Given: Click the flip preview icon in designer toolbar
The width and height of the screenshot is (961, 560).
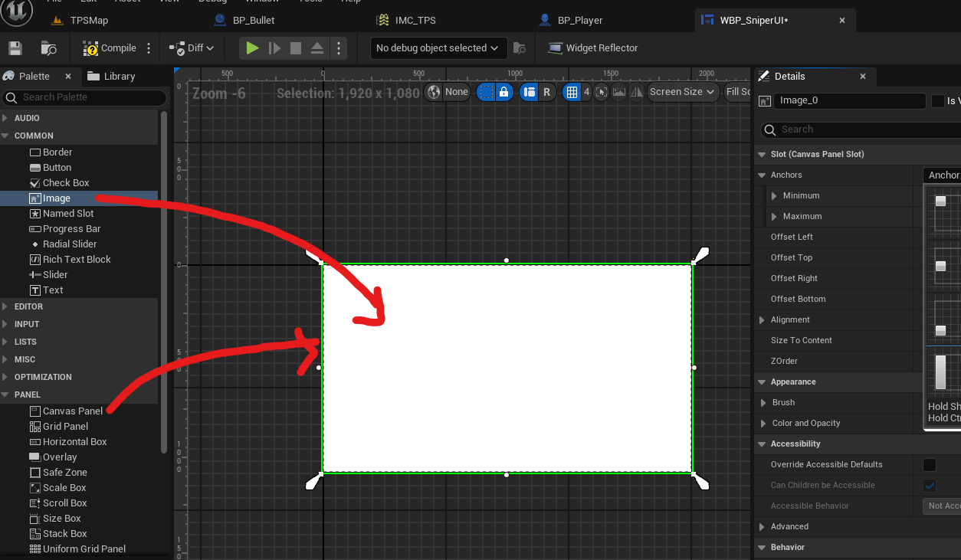Looking at the screenshot, I should click(636, 92).
